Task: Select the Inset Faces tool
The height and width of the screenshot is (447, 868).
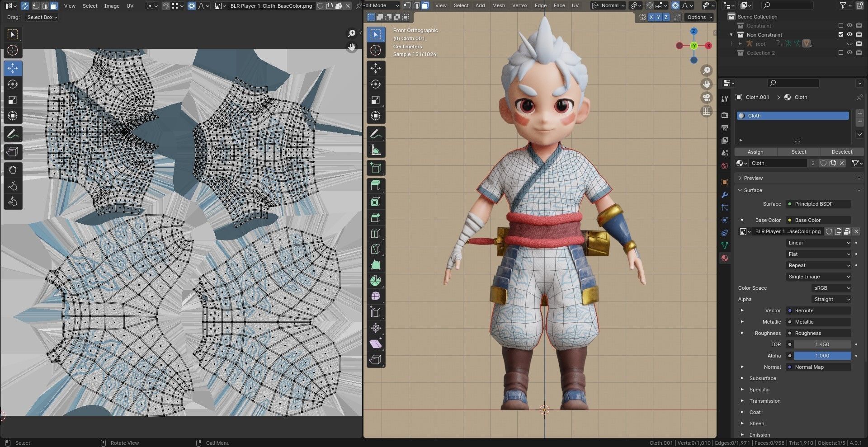Action: (x=376, y=202)
